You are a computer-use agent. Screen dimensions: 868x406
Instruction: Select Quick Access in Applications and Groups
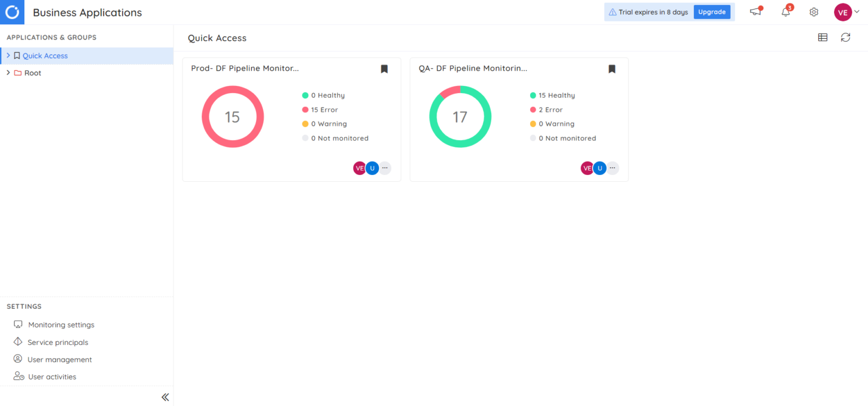(46, 55)
